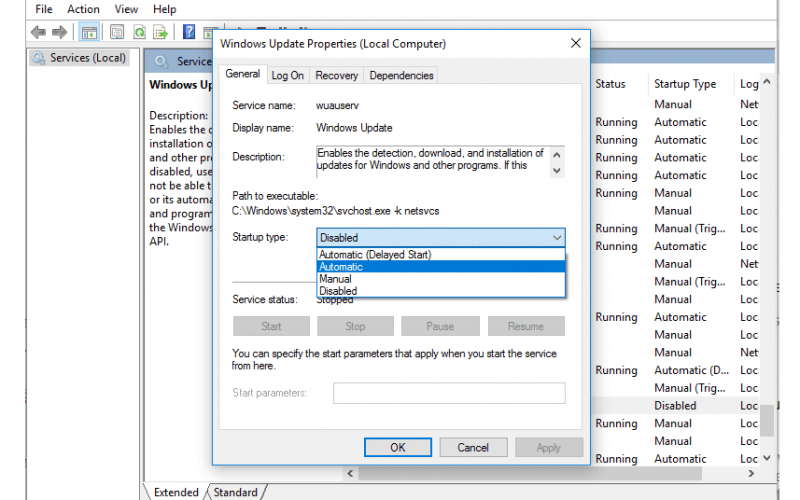Switch to the Log On tab
The image size is (800, 500).
287,76
